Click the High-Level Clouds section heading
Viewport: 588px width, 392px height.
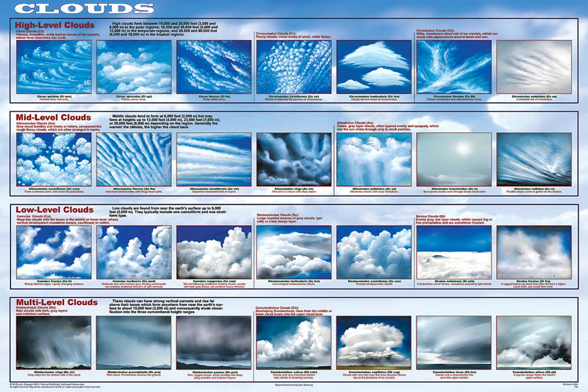54,25
